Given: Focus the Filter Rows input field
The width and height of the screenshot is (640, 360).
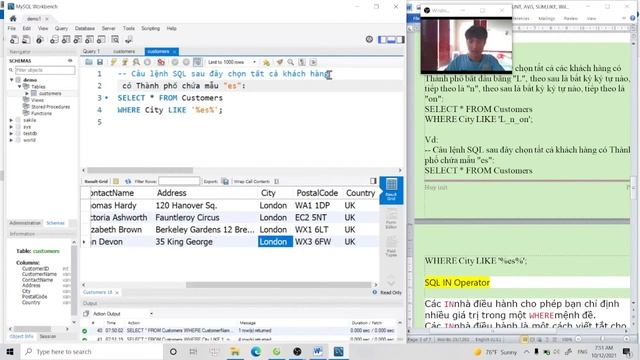Looking at the screenshot, I should pos(179,181).
